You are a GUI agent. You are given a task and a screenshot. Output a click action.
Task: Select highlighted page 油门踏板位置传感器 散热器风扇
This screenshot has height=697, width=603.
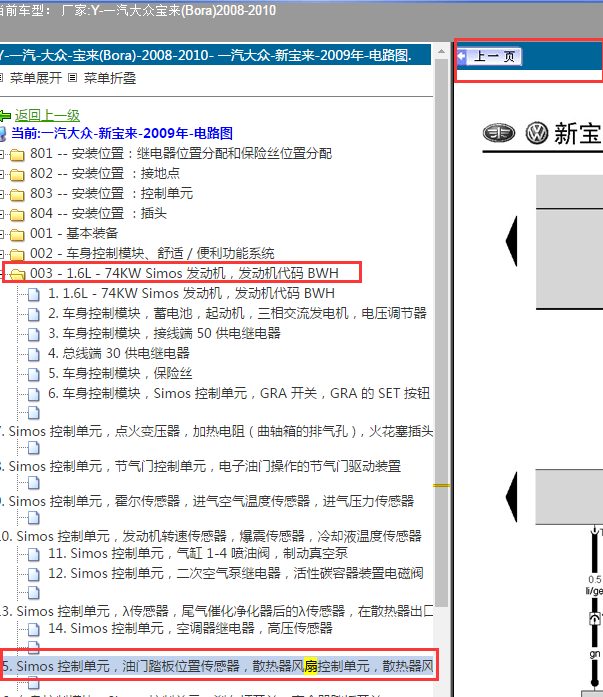[217, 666]
